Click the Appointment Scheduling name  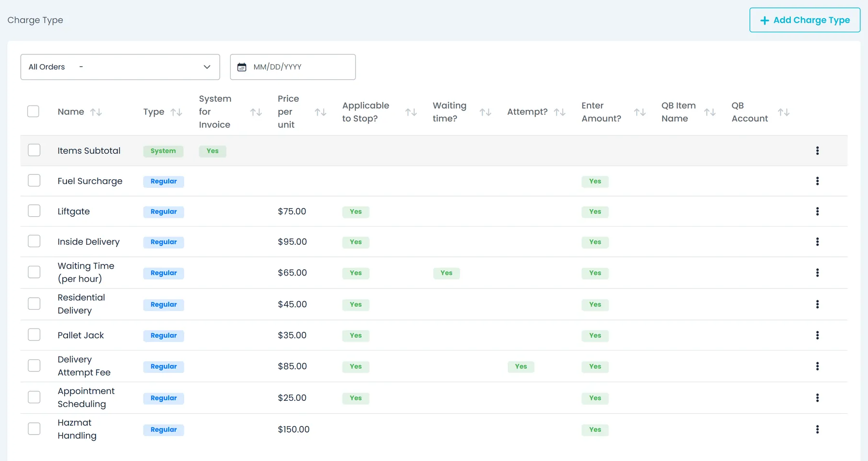[x=86, y=397]
